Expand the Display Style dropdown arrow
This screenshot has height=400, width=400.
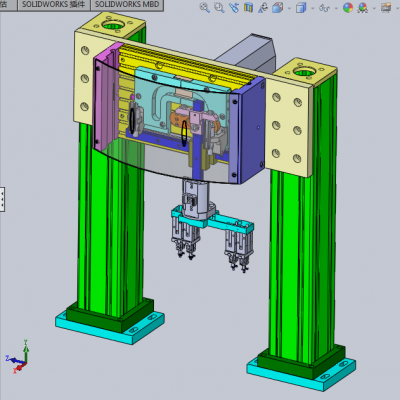pyautogui.click(x=312, y=8)
